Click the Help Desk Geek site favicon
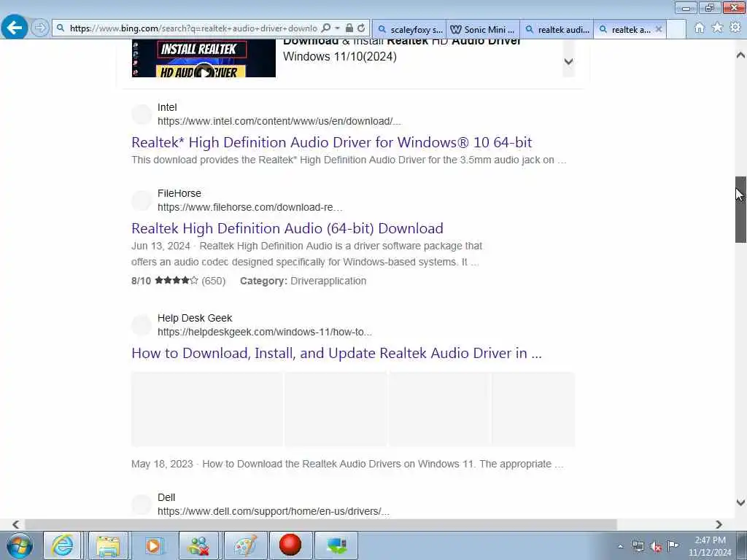This screenshot has width=747, height=560. (x=142, y=325)
